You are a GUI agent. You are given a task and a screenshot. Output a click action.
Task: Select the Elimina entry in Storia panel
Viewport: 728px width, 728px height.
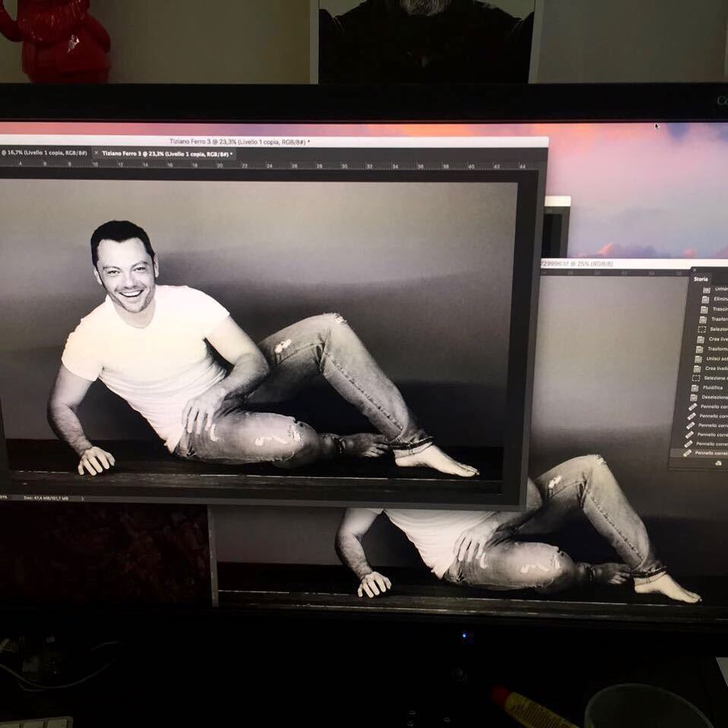(x=719, y=299)
